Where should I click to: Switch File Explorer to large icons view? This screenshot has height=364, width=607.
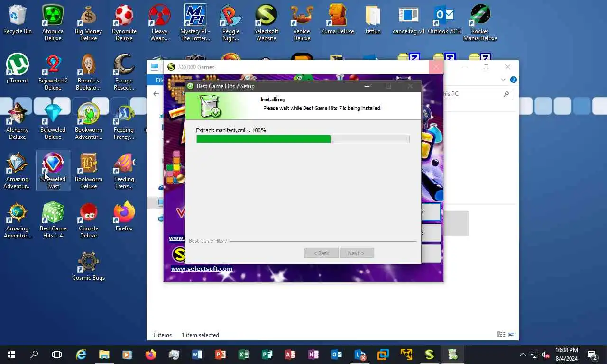click(512, 335)
